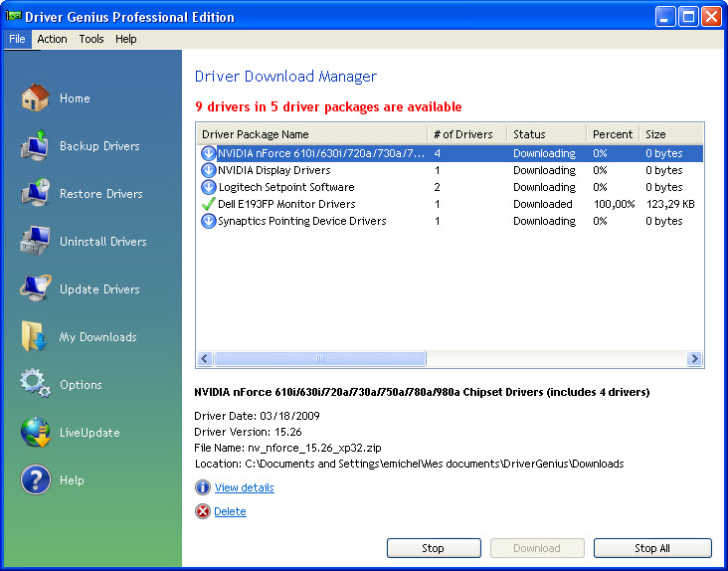Click download icon beside Synaptics Pointing Device
The image size is (728, 571).
[208, 221]
